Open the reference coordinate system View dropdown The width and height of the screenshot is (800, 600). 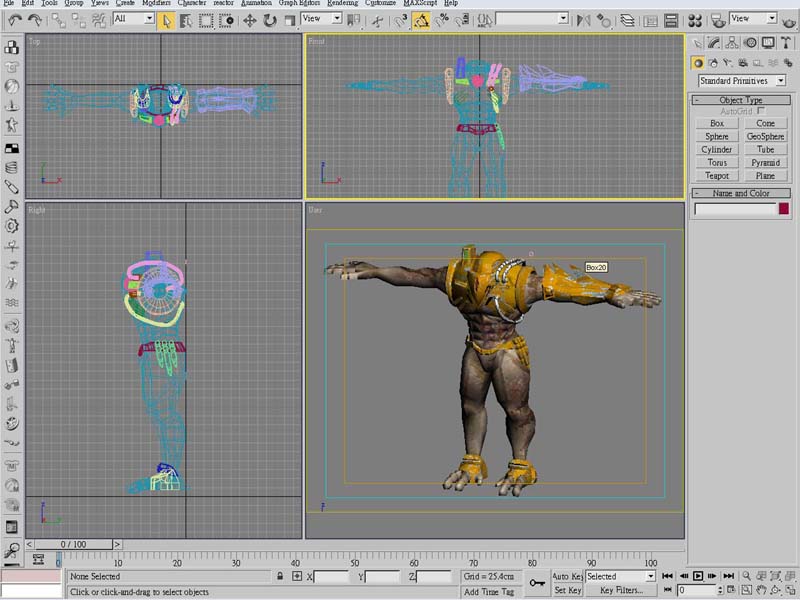pyautogui.click(x=321, y=19)
